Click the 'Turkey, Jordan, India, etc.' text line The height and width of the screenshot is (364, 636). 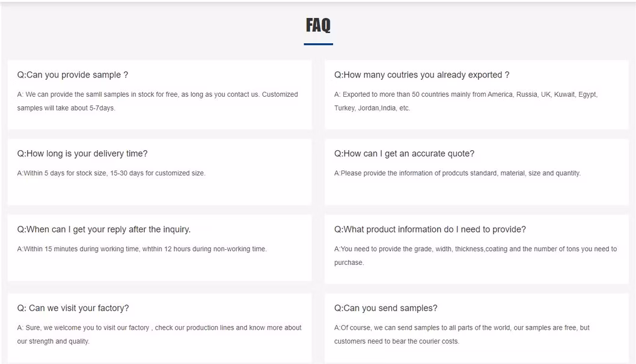pos(372,108)
